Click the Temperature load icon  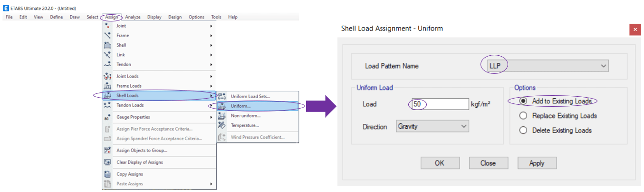pyautogui.click(x=221, y=125)
